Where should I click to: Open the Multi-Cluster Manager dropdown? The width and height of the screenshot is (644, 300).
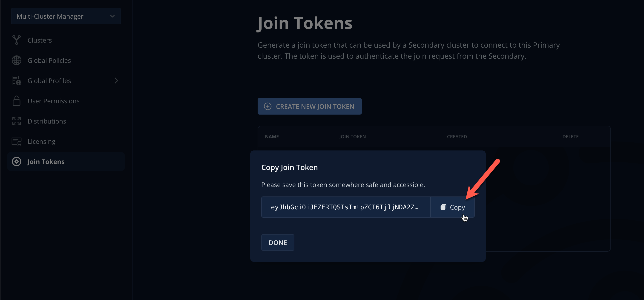coord(66,16)
